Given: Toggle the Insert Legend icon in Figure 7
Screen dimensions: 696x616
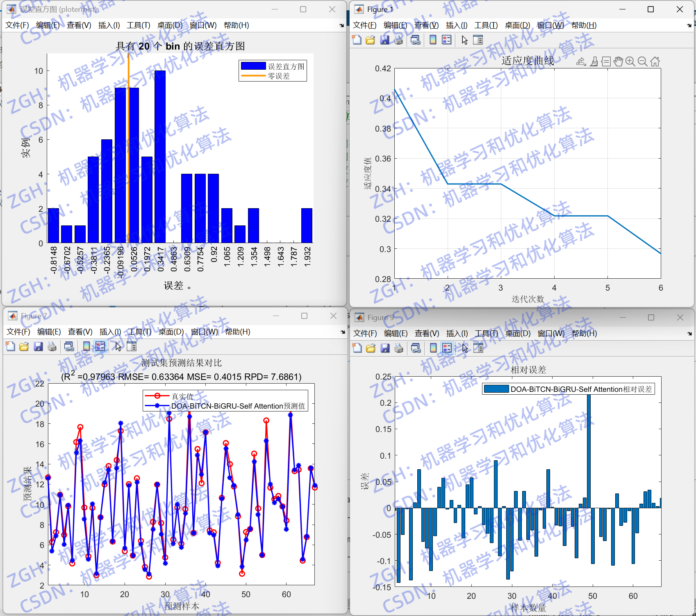Looking at the screenshot, I should (x=100, y=346).
